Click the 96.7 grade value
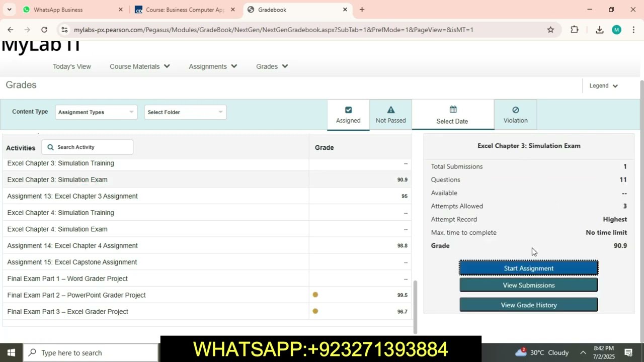Viewport: 644px width, 362px height. tap(403, 312)
